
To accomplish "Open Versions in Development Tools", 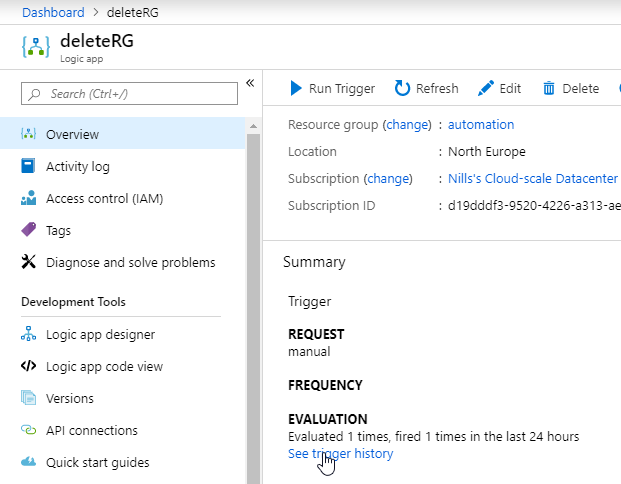I will 70,398.
